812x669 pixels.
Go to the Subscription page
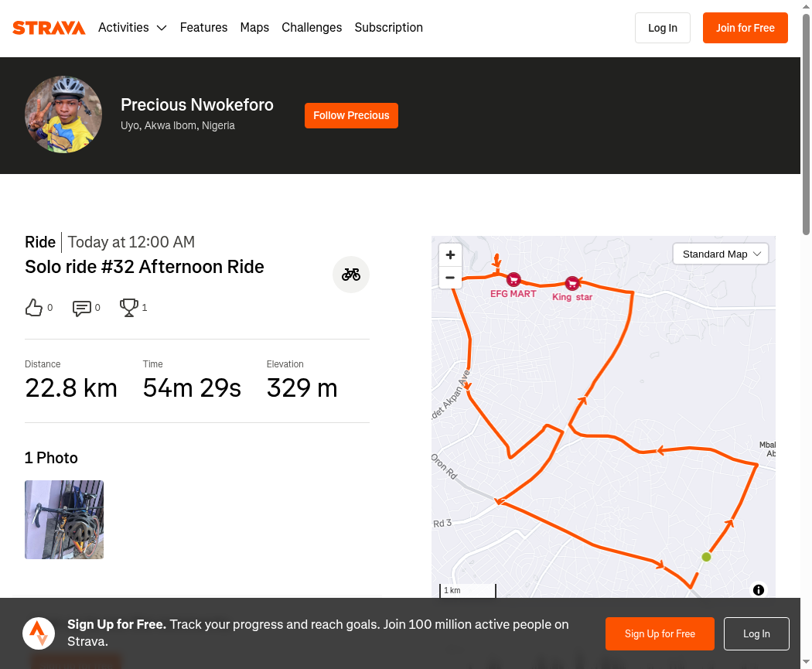(388, 28)
